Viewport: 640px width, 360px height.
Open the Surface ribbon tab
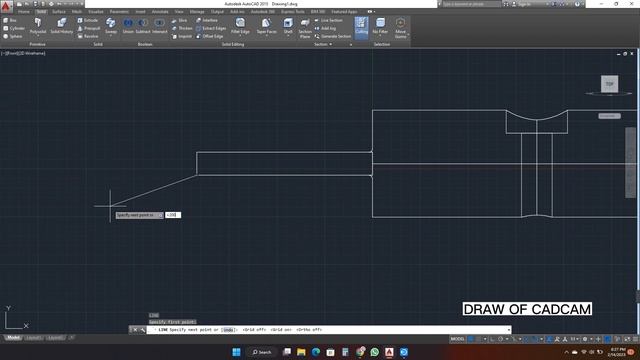[x=59, y=12]
